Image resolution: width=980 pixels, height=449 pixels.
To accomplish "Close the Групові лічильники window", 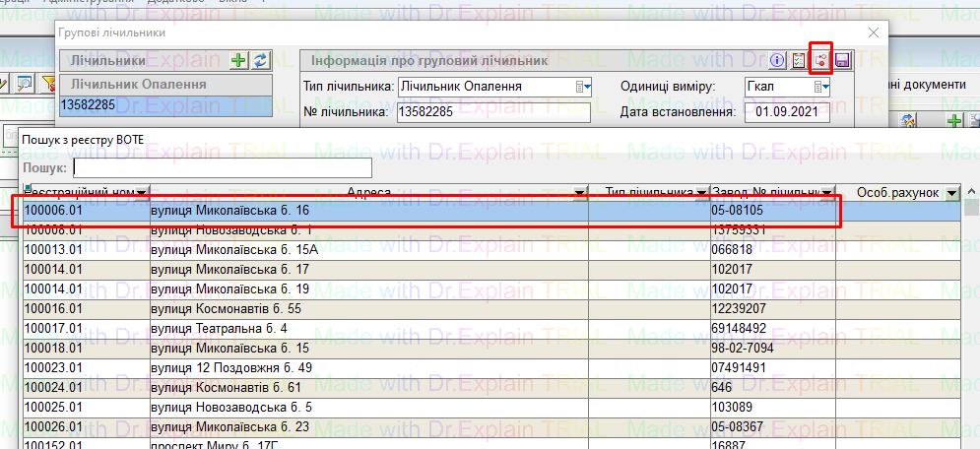I will [x=873, y=32].
